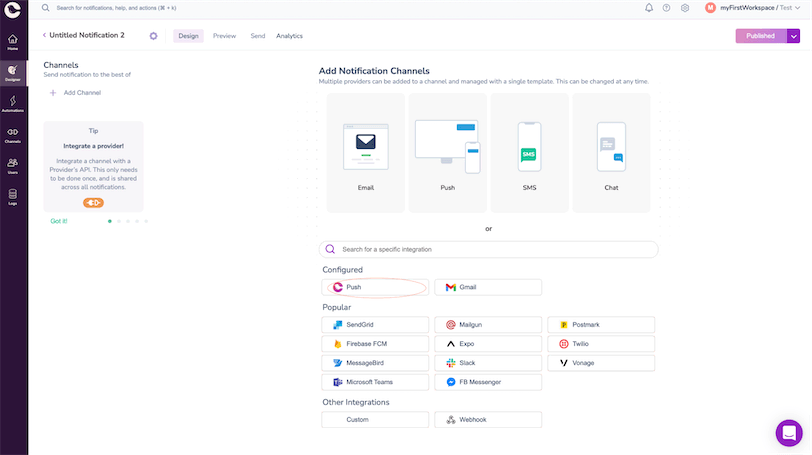812x455 pixels.
Task: Open the Home section in sidebar
Action: tap(13, 42)
